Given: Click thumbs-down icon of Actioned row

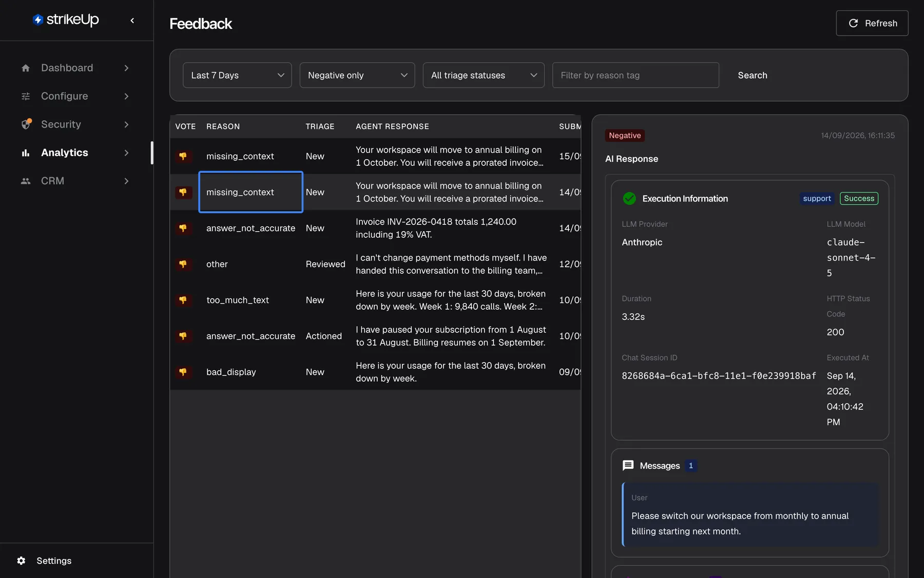Looking at the screenshot, I should tap(183, 336).
